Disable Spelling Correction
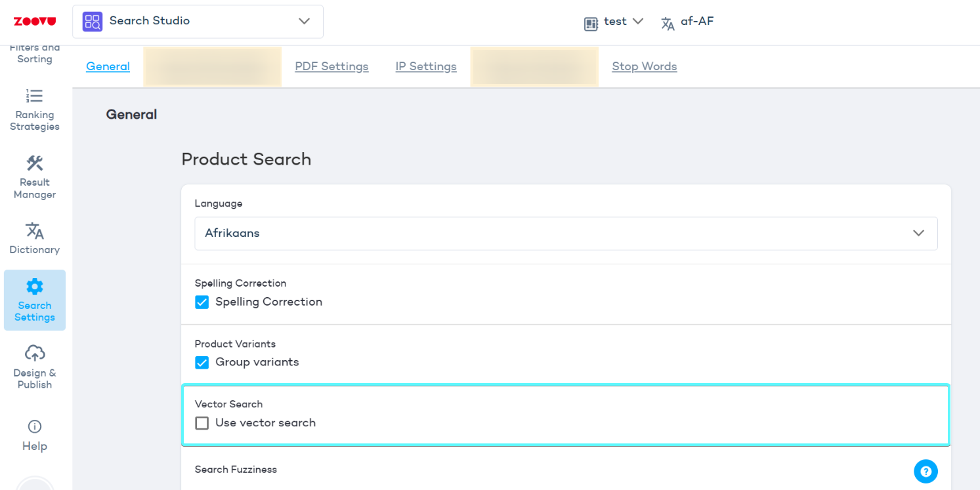 click(x=202, y=302)
